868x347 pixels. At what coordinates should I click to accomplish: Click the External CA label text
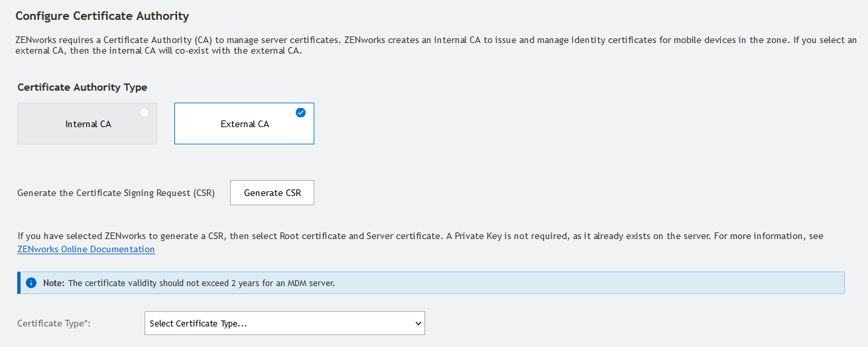(x=245, y=124)
